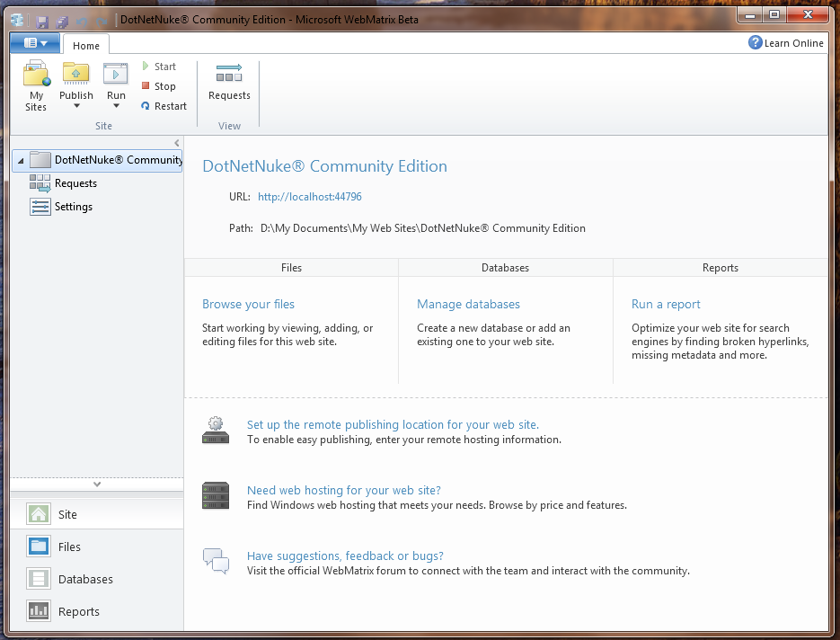Viewport: 840px width, 640px height.
Task: Click the Files workspace folder icon
Action: [x=39, y=547]
